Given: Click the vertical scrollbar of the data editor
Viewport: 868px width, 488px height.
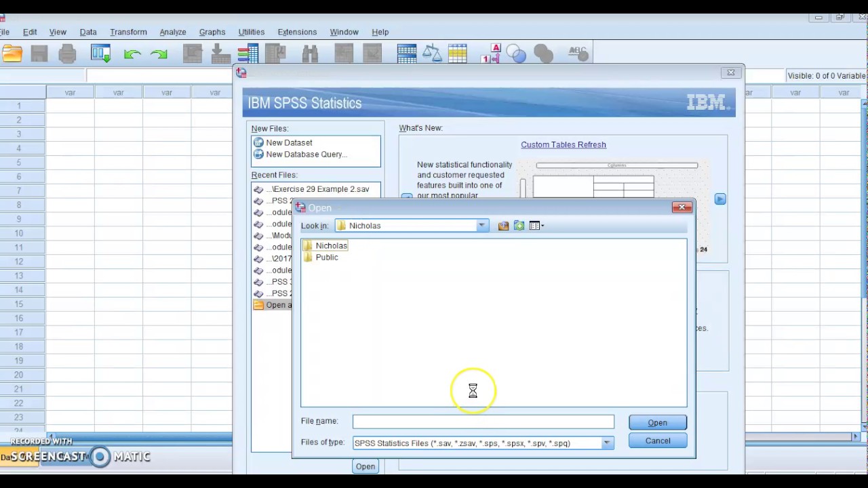Looking at the screenshot, I should (x=864, y=264).
